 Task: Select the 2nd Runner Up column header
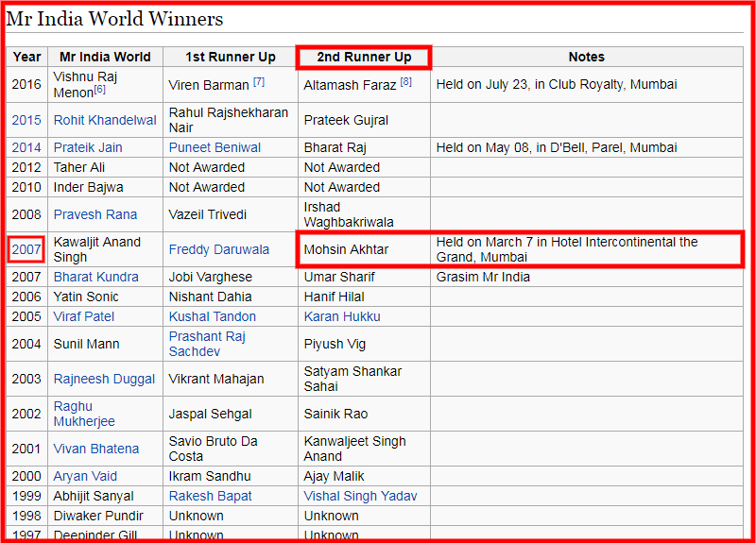point(364,57)
